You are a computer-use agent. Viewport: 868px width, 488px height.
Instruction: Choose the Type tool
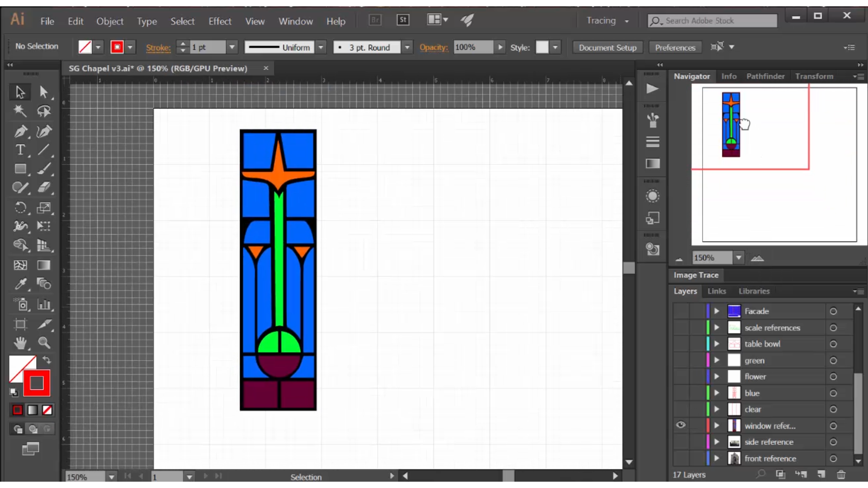point(20,150)
